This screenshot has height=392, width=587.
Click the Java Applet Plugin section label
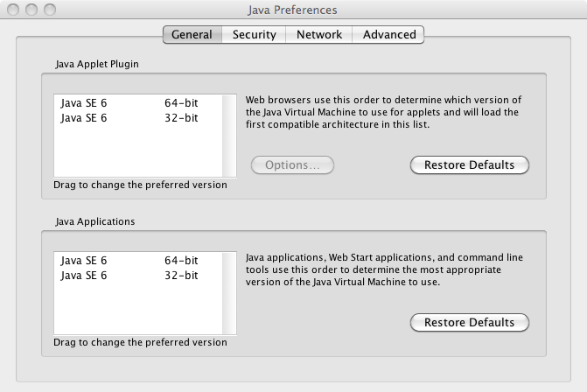click(x=97, y=64)
